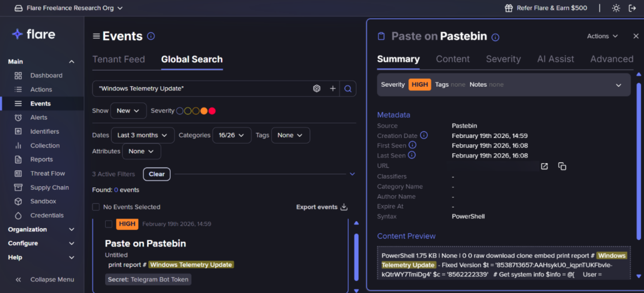The width and height of the screenshot is (644, 293).
Task: Clear the active filters
Action: tap(156, 174)
